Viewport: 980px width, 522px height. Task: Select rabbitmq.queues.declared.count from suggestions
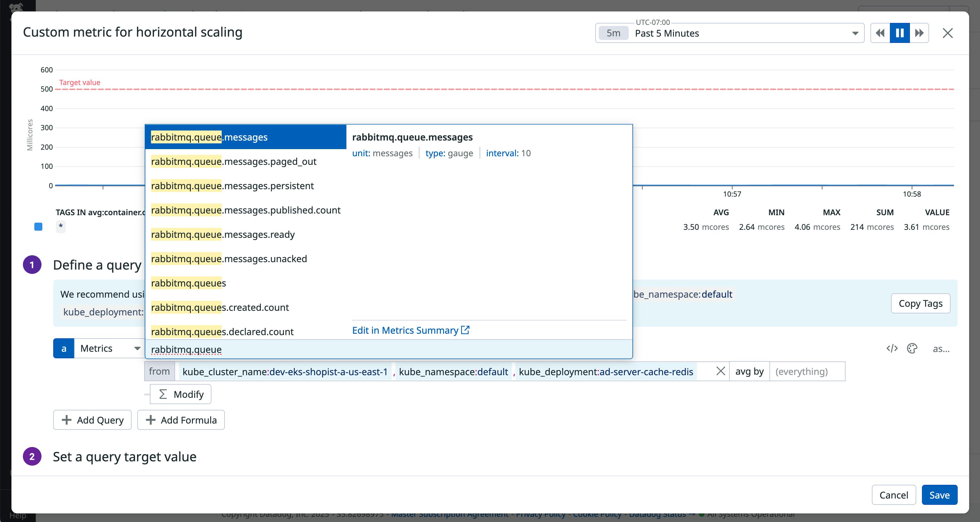point(222,331)
